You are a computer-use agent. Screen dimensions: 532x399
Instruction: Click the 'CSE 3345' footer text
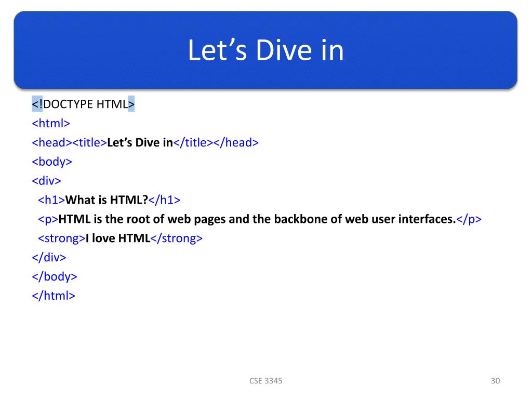[x=265, y=381]
